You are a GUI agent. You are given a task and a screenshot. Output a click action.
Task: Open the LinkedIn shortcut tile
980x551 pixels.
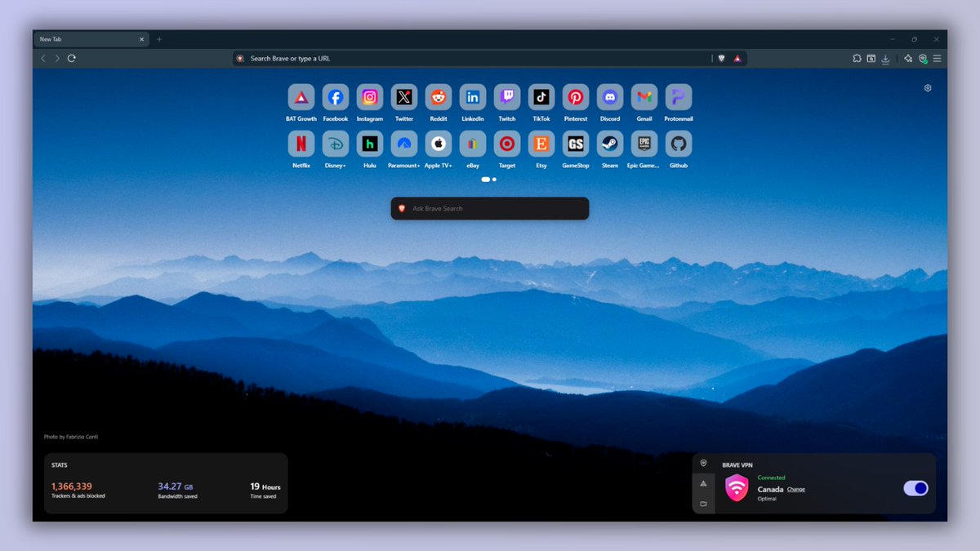(x=473, y=97)
